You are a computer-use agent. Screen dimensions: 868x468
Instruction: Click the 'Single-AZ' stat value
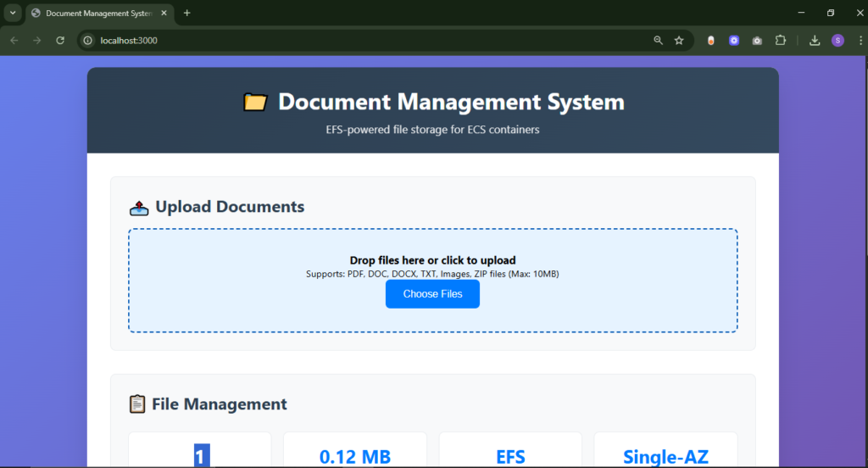point(665,457)
